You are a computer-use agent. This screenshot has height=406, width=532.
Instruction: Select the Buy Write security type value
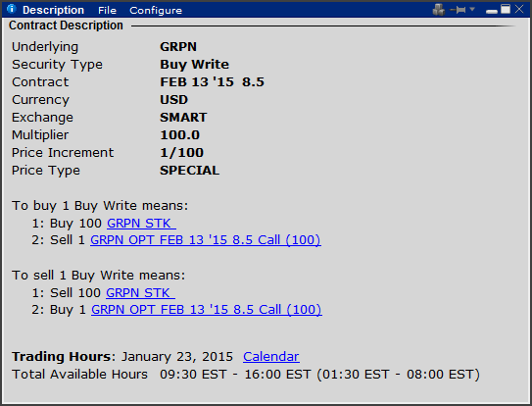pyautogui.click(x=194, y=65)
